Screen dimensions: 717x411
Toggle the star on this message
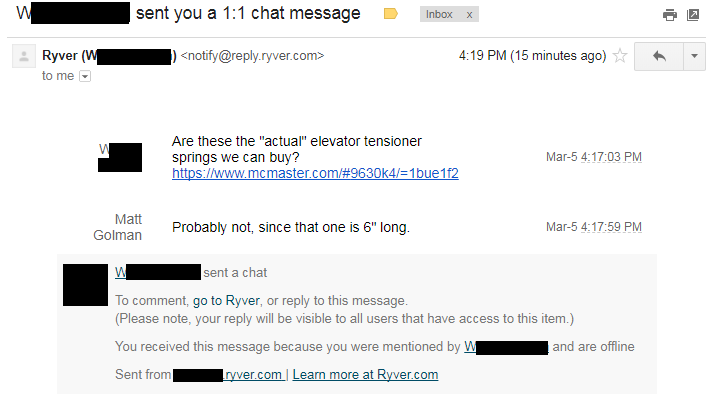[x=620, y=56]
